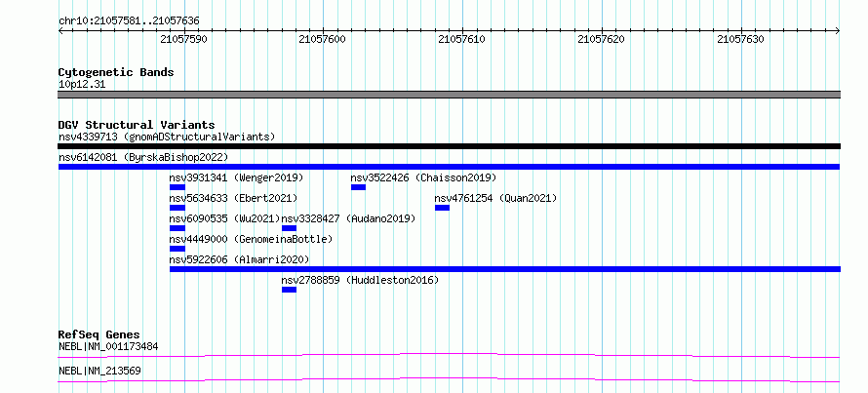The height and width of the screenshot is (393, 868).
Task: Click the RefSeq Genes track title
Action: [x=99, y=334]
